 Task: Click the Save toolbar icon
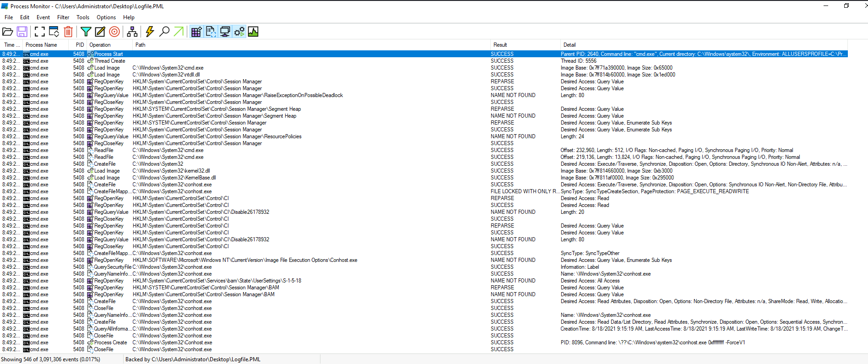pos(22,32)
